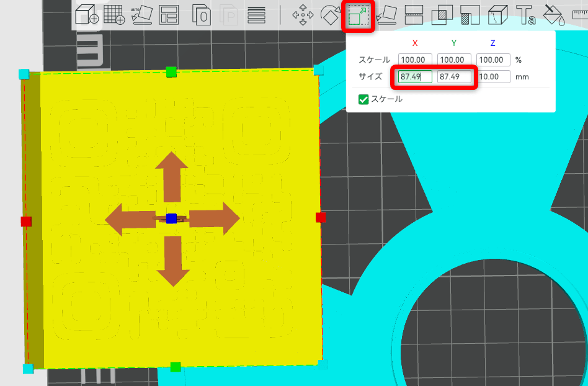Select the Support painting tool
588x386 pixels.
click(x=470, y=15)
